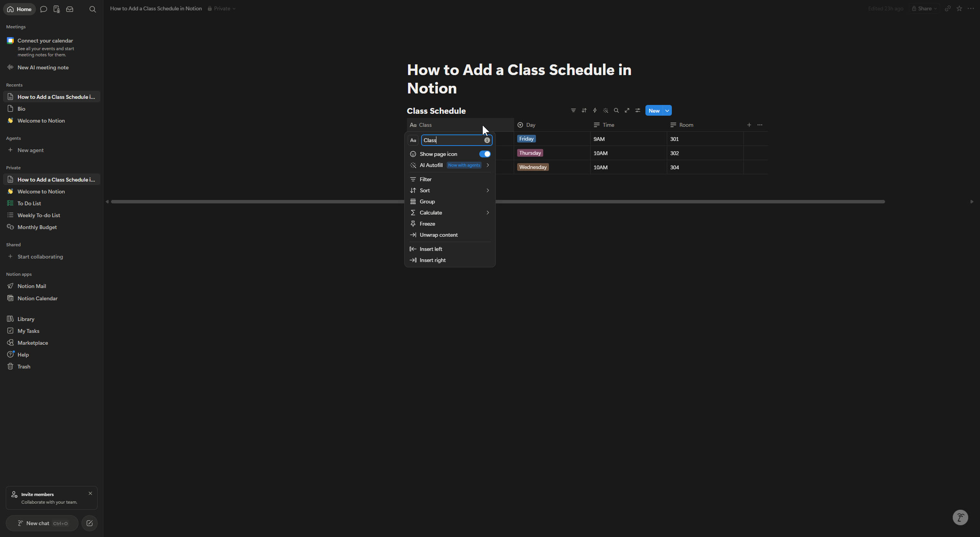Open Marketplace in sidebar
Image resolution: width=980 pixels, height=537 pixels.
(51, 343)
